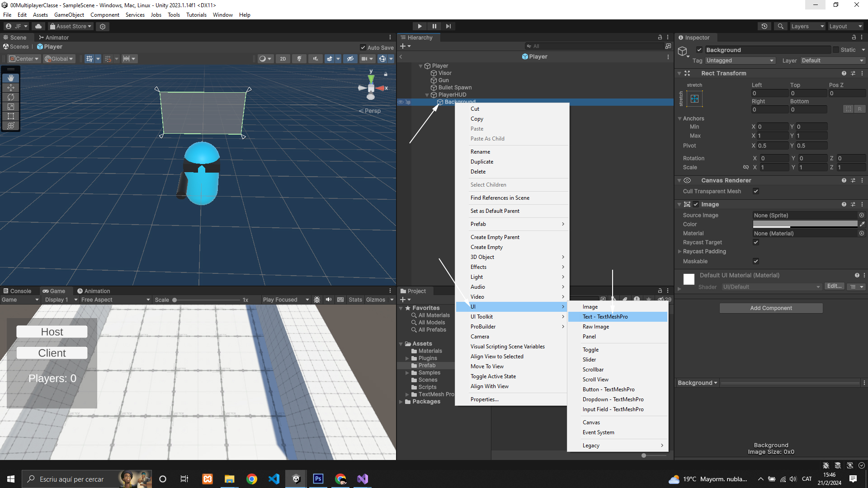Viewport: 868px width, 488px height.
Task: Click the Step frame button
Action: point(448,26)
